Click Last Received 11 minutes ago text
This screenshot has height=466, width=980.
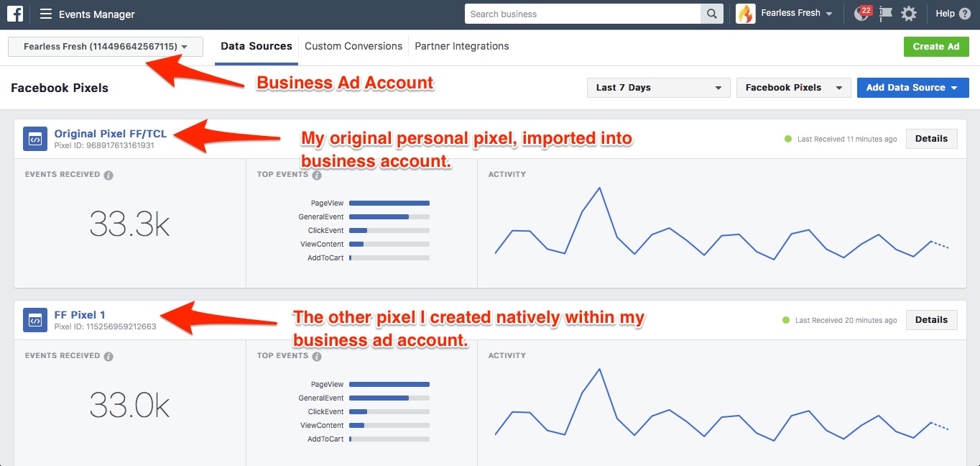[847, 140]
